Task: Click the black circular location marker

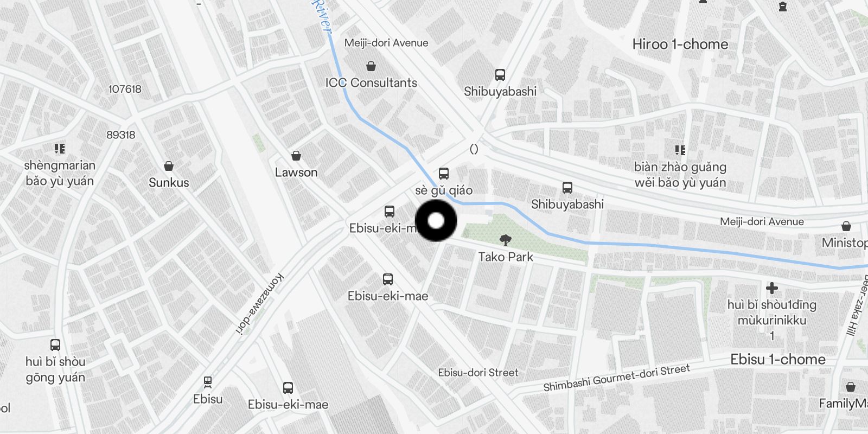Action: [x=436, y=221]
